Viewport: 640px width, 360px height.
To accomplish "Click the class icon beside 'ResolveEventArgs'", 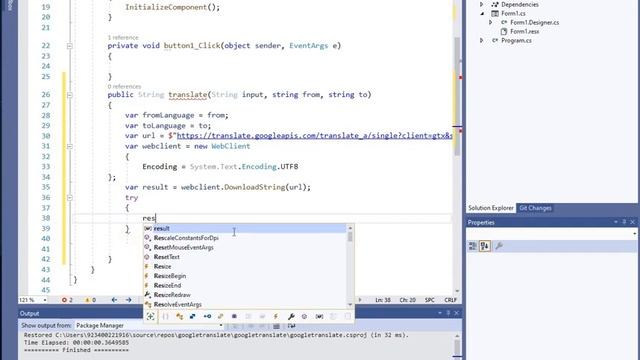I will click(x=148, y=304).
